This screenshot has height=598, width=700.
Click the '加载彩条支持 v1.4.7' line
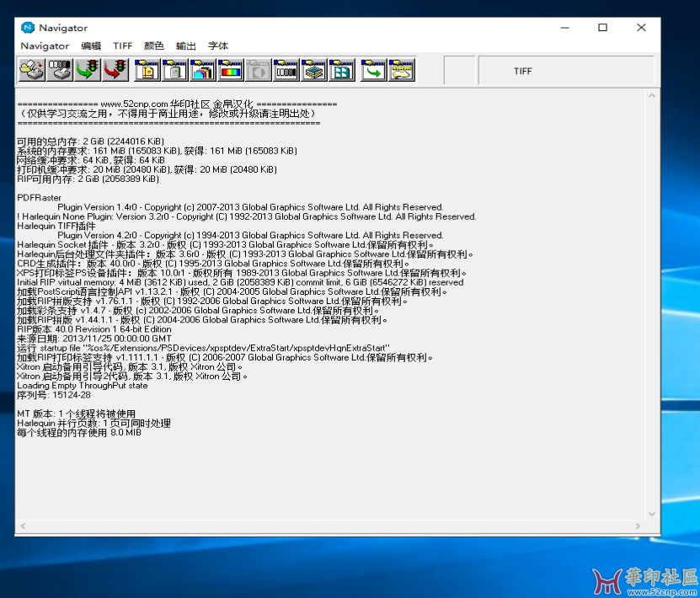[x=198, y=310]
